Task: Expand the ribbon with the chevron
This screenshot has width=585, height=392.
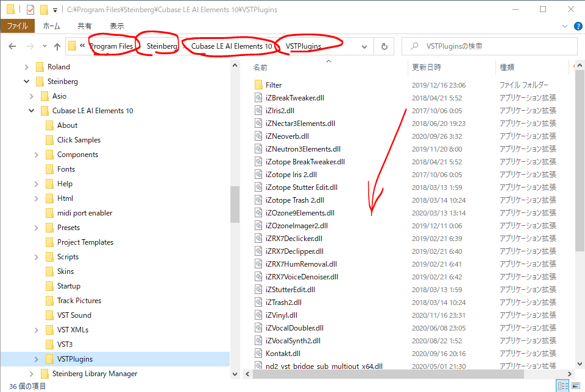Action: click(565, 26)
